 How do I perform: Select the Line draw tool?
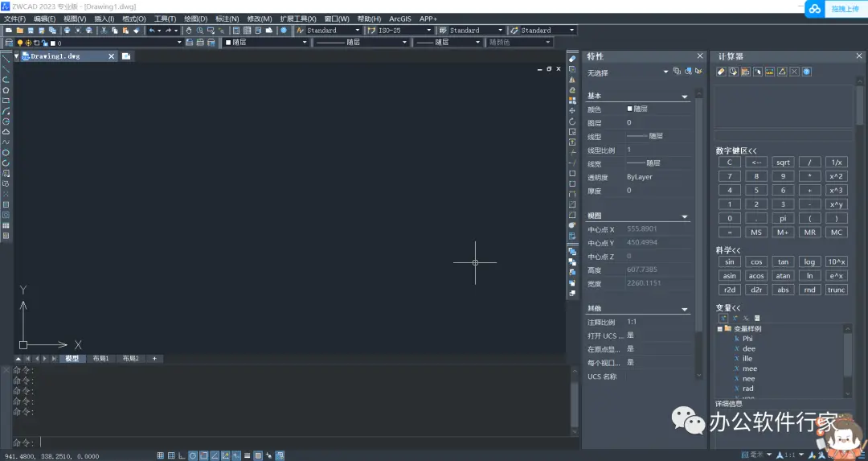tap(6, 59)
